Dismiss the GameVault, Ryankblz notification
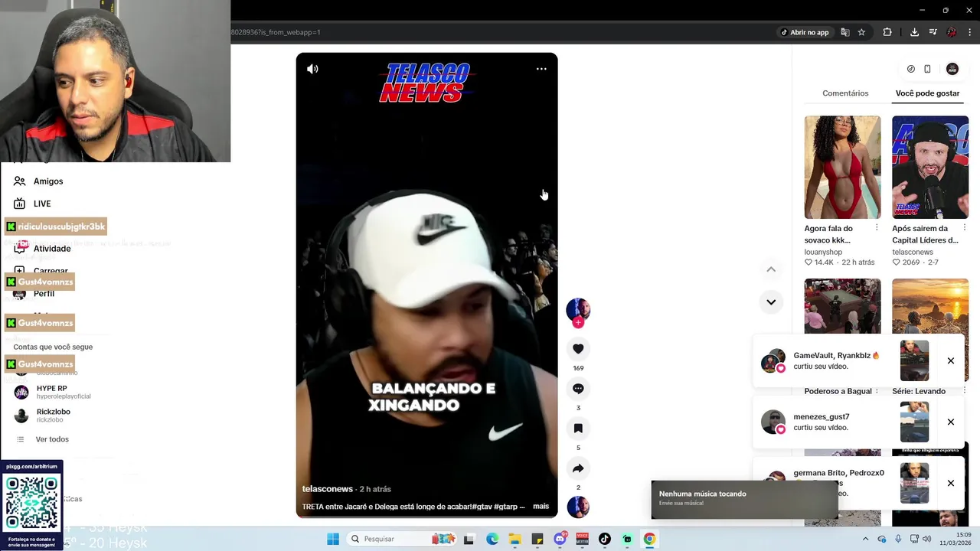Viewport: 980px width, 551px height. [951, 361]
